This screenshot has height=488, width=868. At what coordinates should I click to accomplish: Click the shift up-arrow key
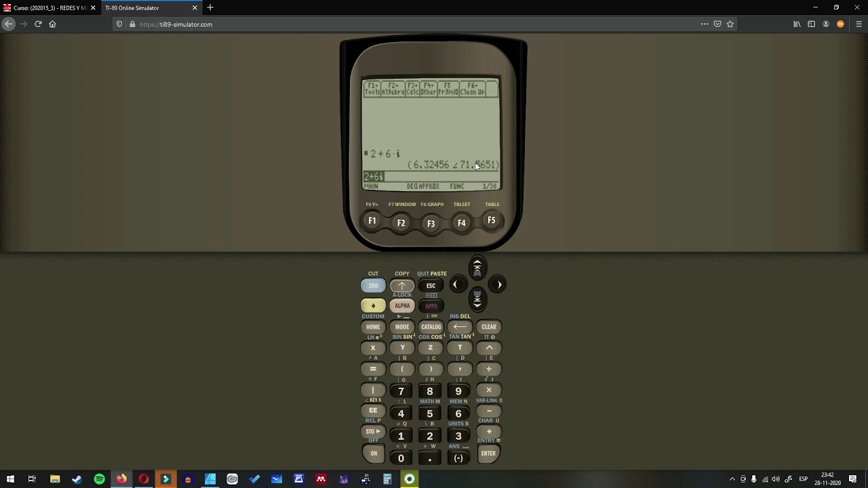click(402, 286)
